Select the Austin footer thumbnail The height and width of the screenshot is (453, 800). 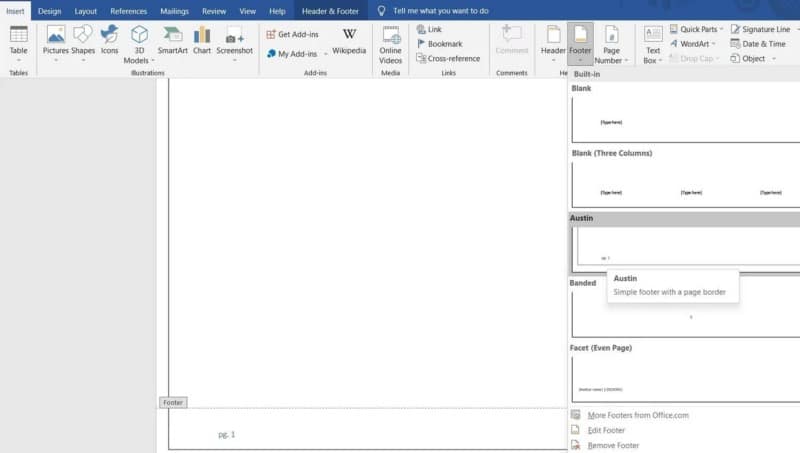click(x=686, y=249)
